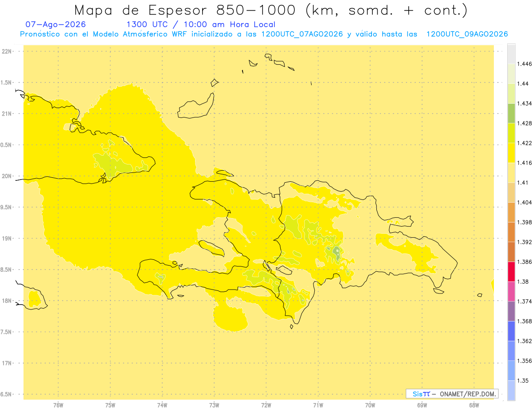Click the purple 1.368–1.374 legend swatch

click(x=511, y=311)
